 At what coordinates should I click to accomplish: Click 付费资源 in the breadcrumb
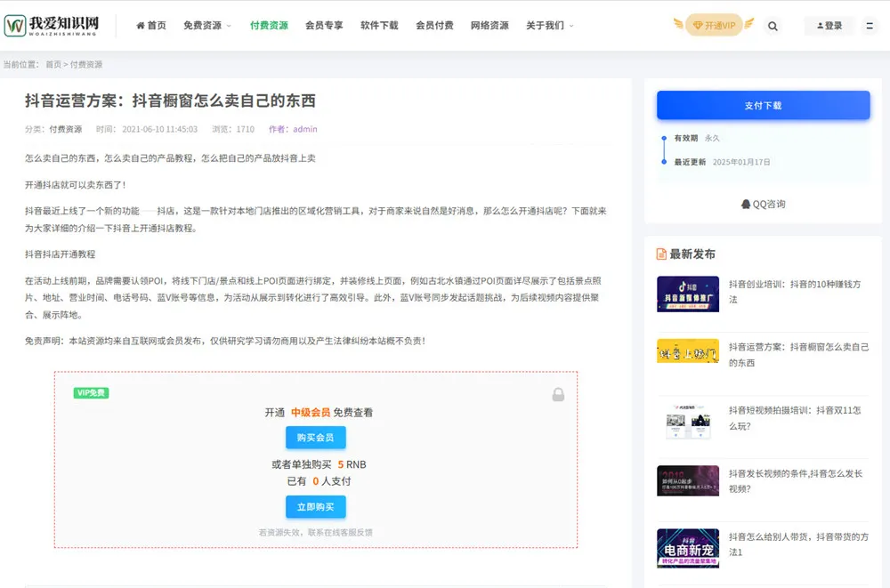86,65
